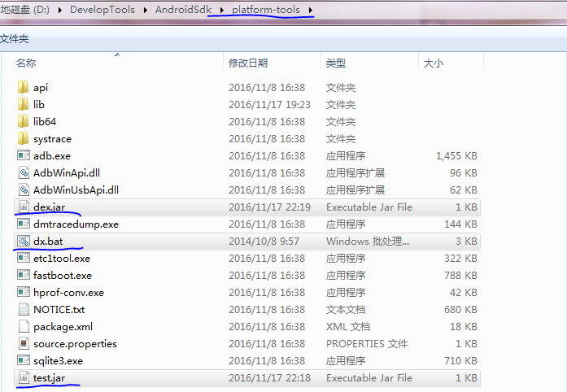Select the file name sqlite3.exe
Image resolution: width=567 pixels, height=392 pixels.
click(x=59, y=360)
